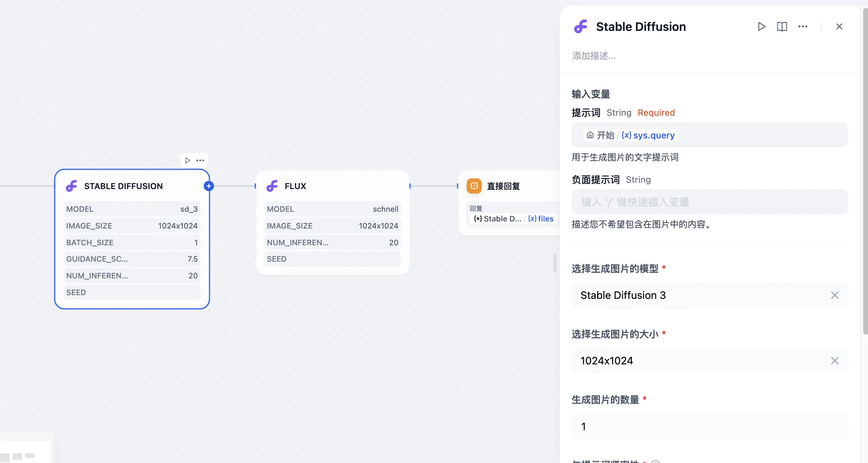
Task: Click the panel's vertical scrollbar
Action: tap(865, 171)
